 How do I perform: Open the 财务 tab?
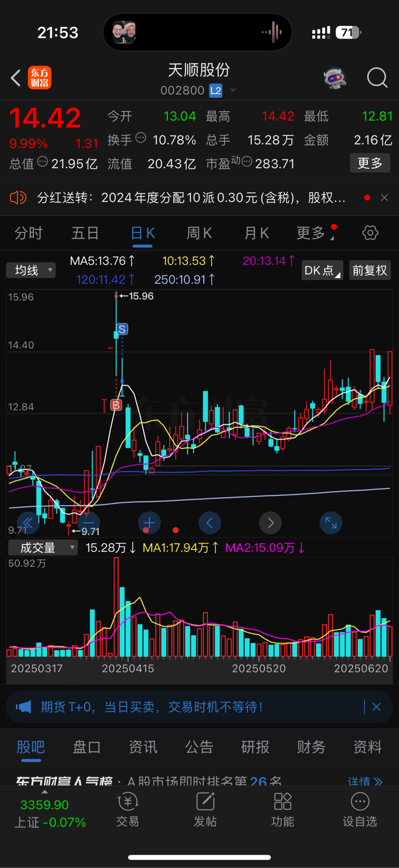311,747
